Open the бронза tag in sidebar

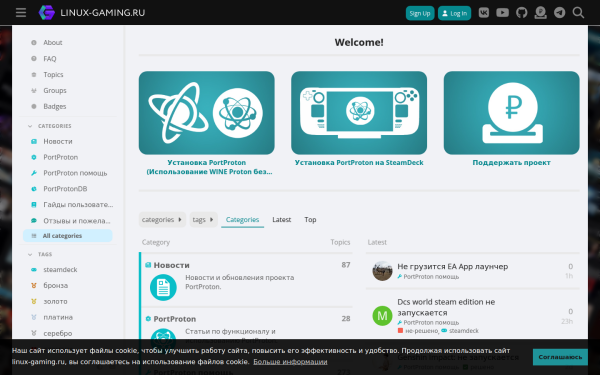[x=55, y=285]
